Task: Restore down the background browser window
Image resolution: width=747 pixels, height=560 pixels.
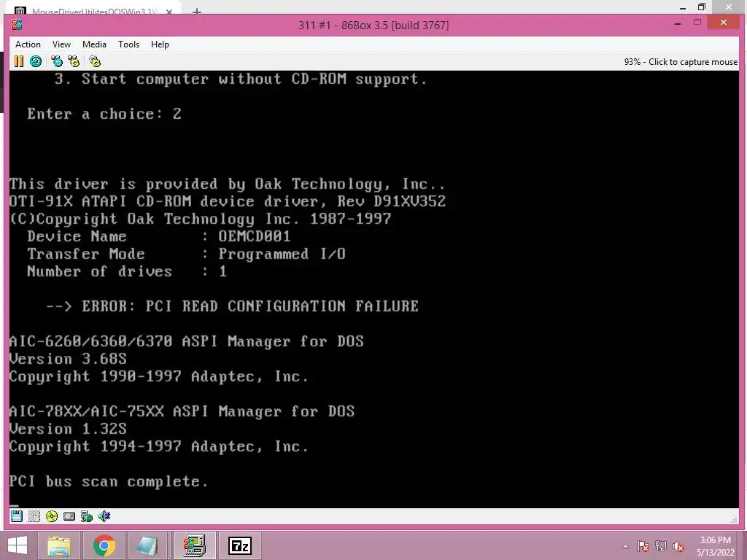Action: point(702,7)
